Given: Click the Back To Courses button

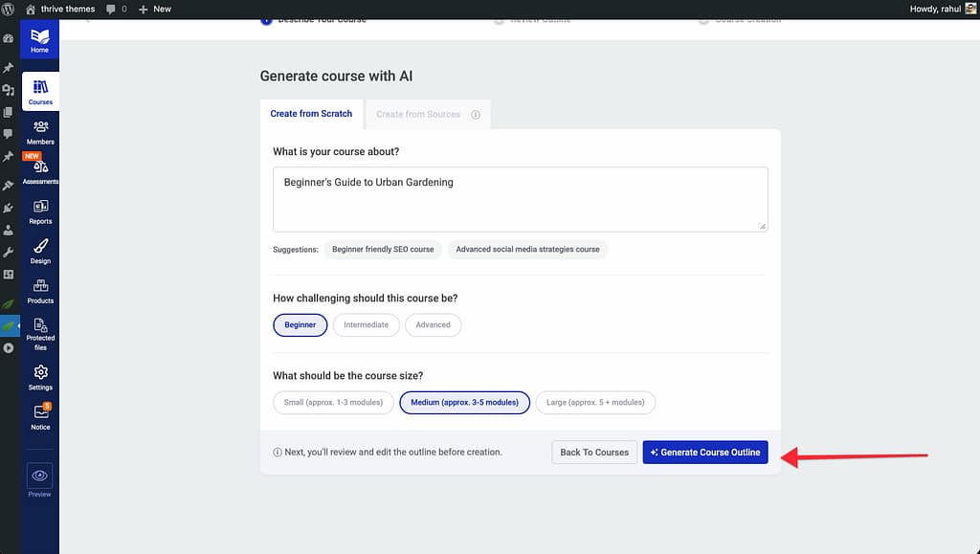Looking at the screenshot, I should click(594, 453).
